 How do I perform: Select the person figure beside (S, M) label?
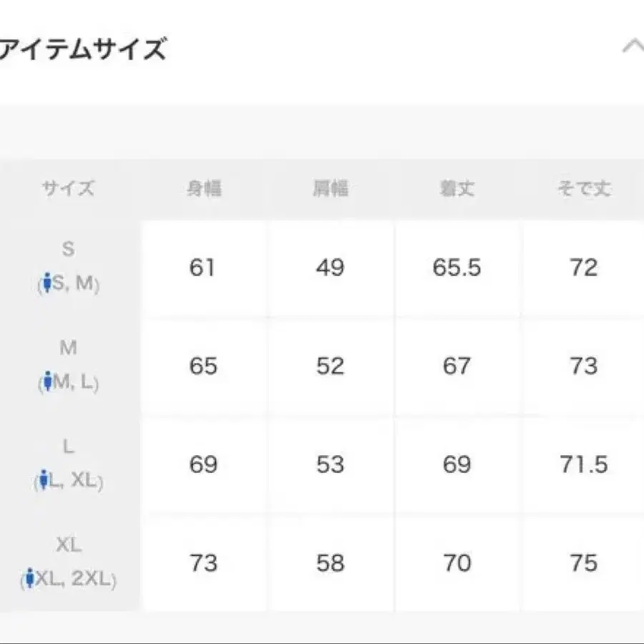[47, 280]
